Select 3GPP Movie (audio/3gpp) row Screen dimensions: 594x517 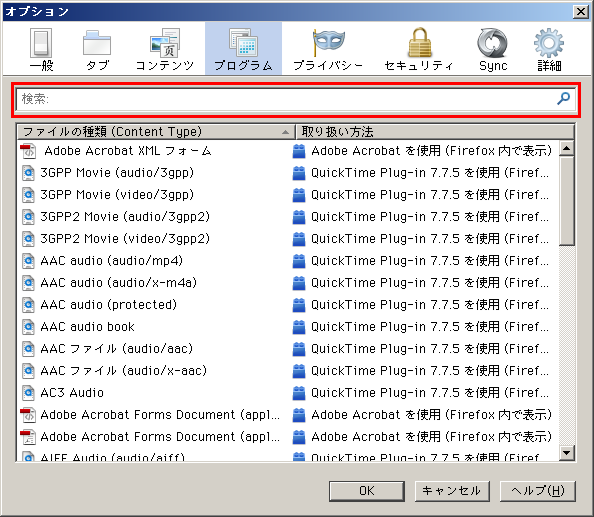tap(288, 173)
